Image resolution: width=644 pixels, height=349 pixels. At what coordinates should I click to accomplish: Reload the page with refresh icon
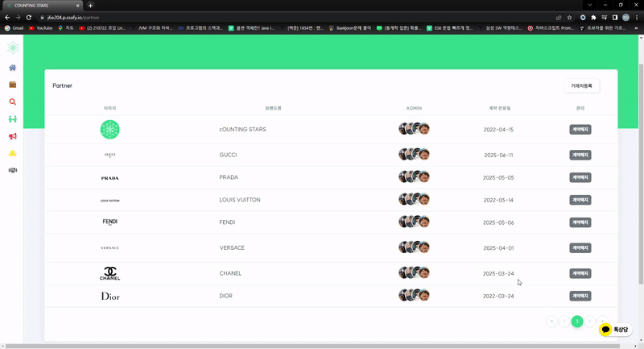click(29, 18)
